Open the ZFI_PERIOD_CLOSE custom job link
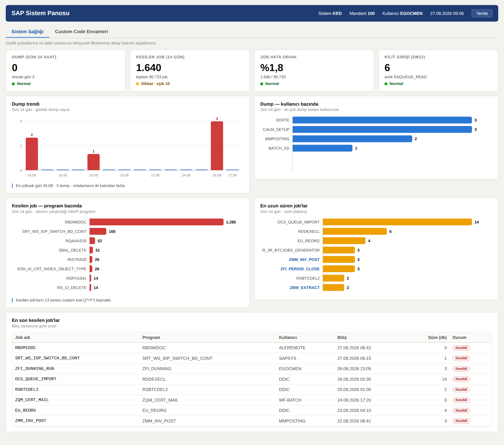Viewport: 504px width, 445px height. [x=300, y=269]
